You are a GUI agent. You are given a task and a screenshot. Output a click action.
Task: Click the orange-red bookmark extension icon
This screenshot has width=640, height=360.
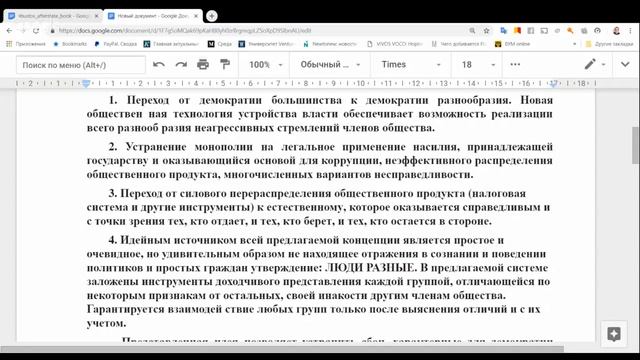(x=517, y=31)
